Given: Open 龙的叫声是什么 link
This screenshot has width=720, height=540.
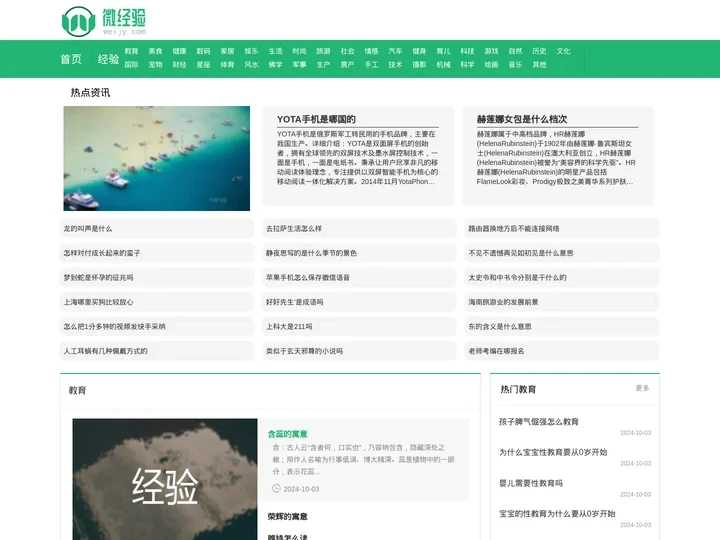Looking at the screenshot, I should point(88,228).
